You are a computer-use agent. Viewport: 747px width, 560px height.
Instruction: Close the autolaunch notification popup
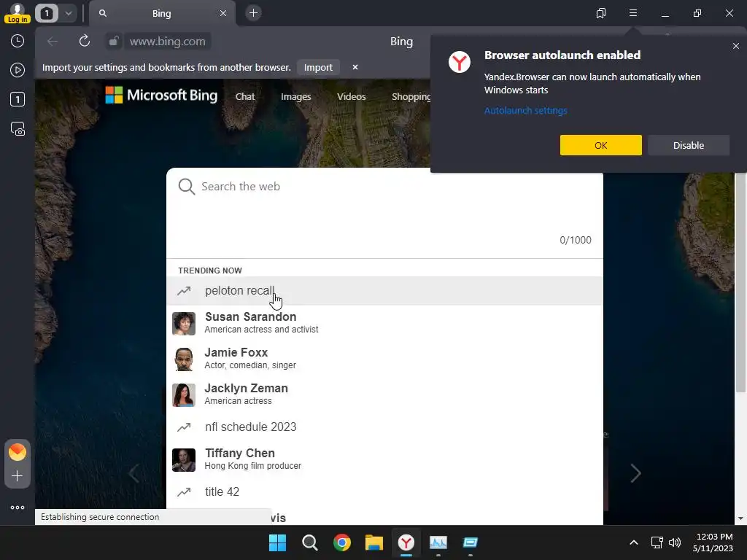pos(735,46)
